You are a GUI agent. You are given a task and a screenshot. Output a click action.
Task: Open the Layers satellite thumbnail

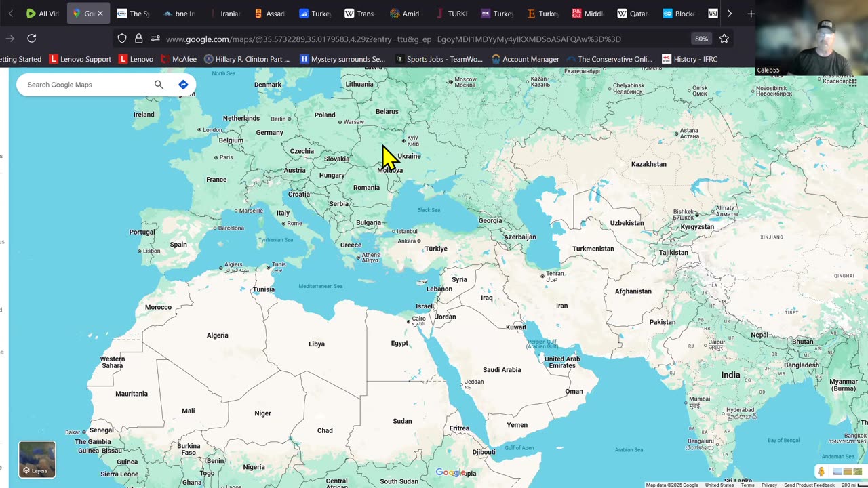tap(37, 460)
